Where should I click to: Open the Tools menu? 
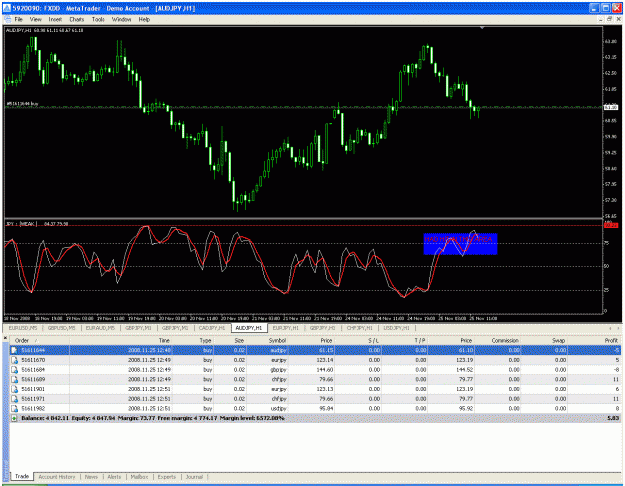98,19
